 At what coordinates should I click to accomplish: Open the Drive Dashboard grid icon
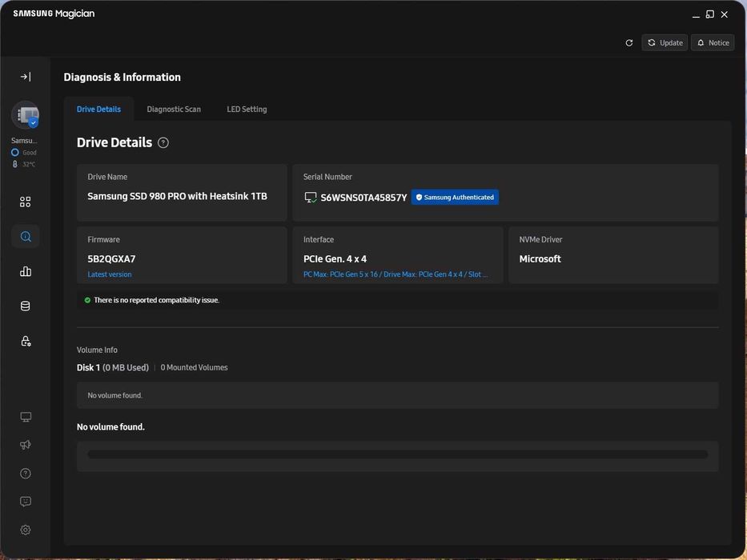click(26, 202)
